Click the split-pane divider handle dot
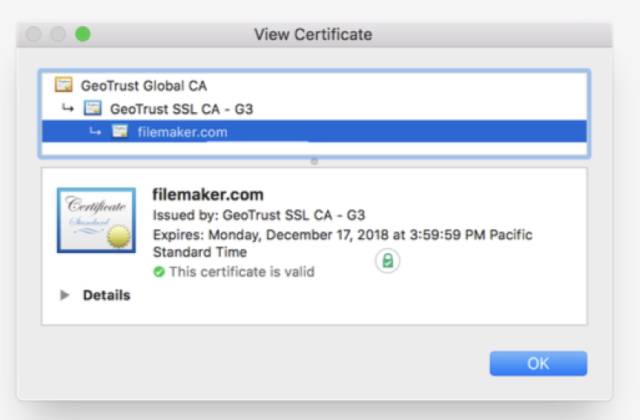Image resolution: width=640 pixels, height=420 pixels. (314, 161)
